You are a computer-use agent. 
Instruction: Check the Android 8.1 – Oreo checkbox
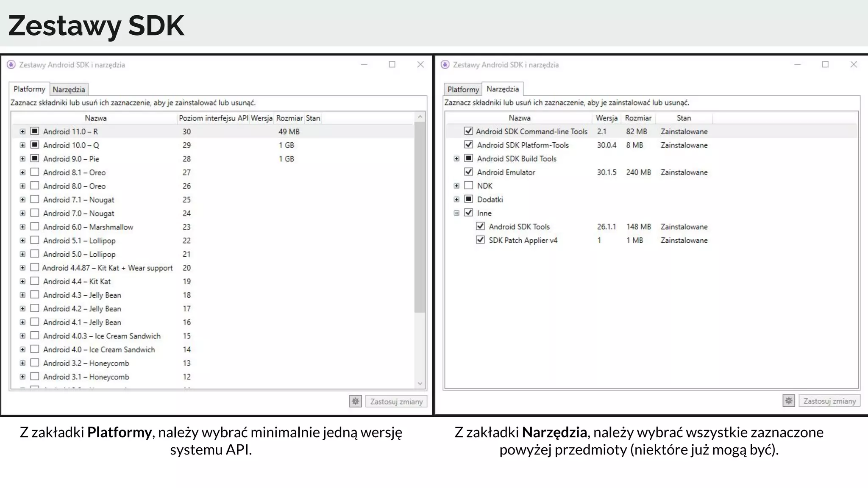click(35, 172)
